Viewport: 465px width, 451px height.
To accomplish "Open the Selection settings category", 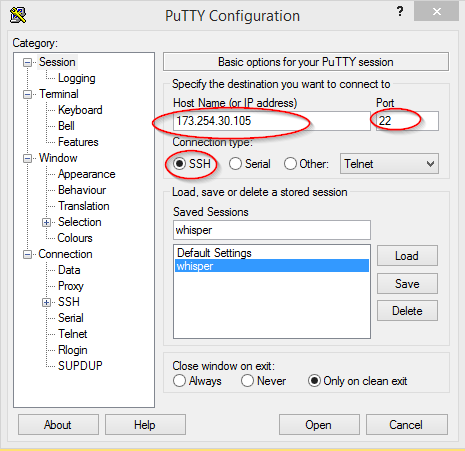I will 79,222.
